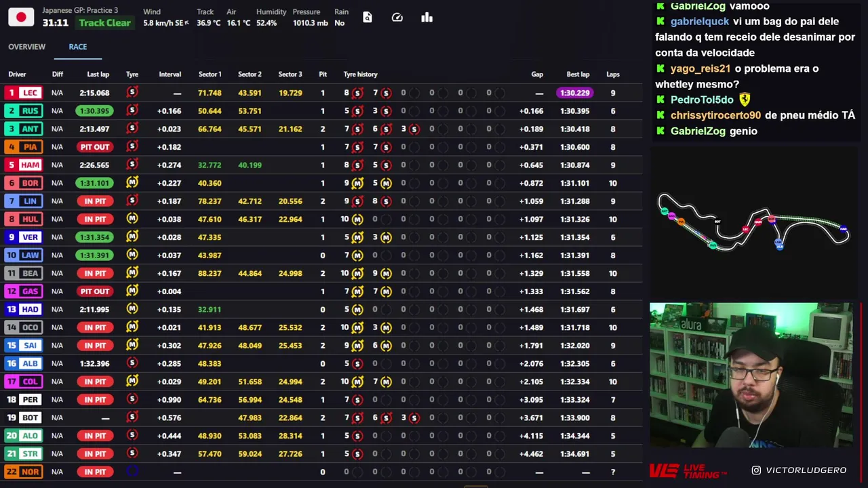
Task: Click the Ferrari emoji next to PedroTol5do
Action: (x=745, y=100)
